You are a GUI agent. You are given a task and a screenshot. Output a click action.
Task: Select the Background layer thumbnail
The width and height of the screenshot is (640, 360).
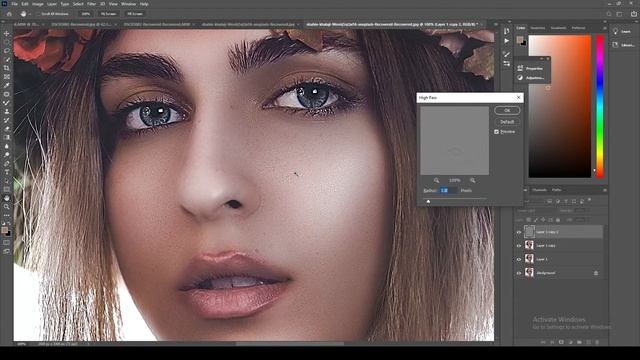[x=529, y=273]
